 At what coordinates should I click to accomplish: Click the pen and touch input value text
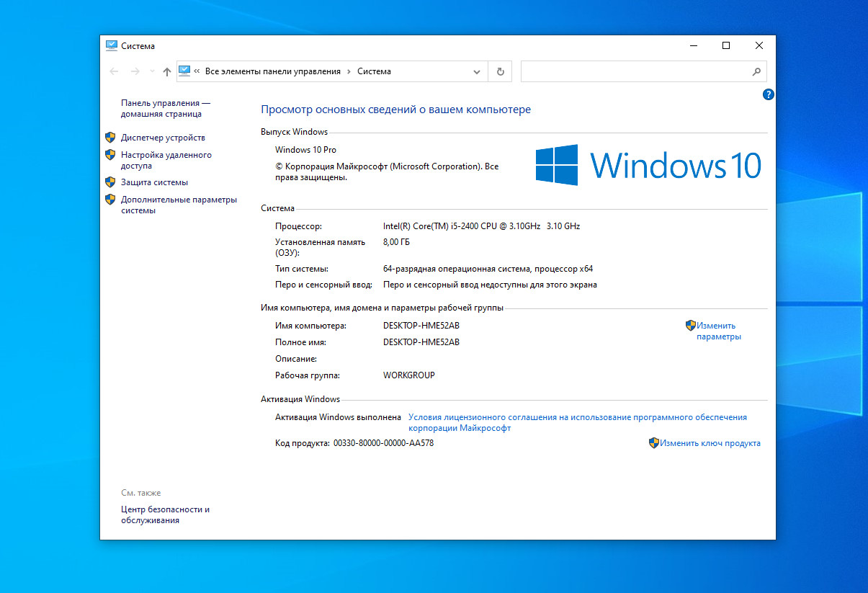click(490, 285)
